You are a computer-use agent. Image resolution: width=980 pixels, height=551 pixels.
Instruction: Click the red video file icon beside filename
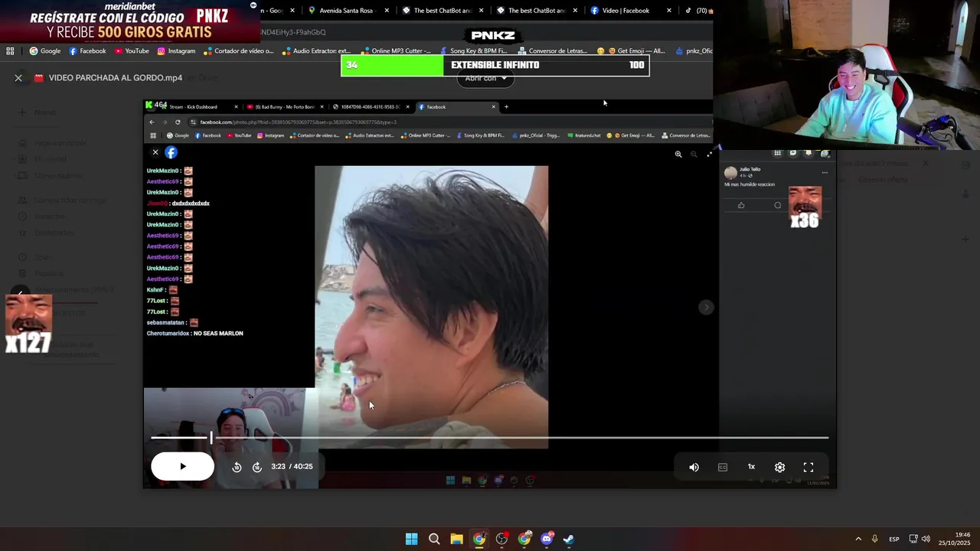pos(39,78)
